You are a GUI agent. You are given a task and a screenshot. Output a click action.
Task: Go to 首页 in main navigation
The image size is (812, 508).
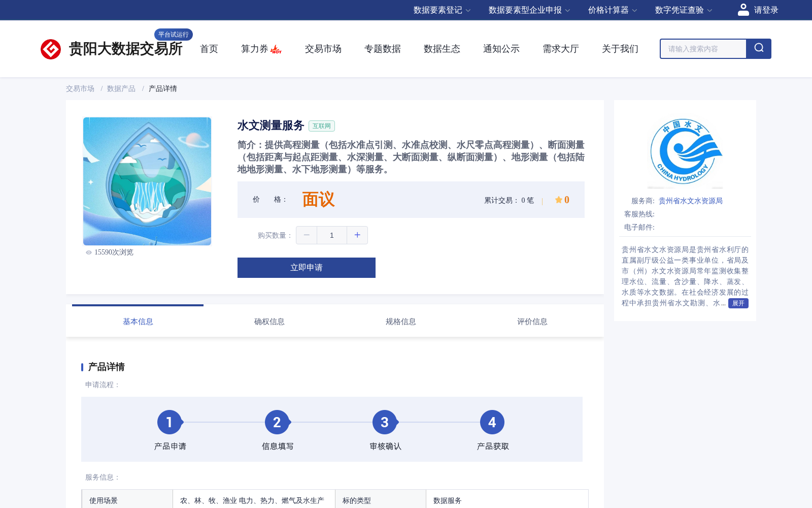click(209, 49)
